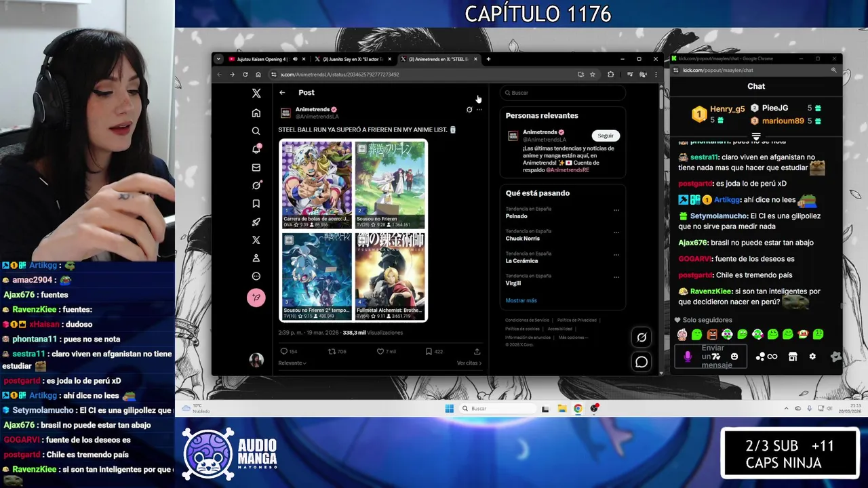Click Henry_g5 in chat leaderboard
868x488 pixels.
click(727, 109)
